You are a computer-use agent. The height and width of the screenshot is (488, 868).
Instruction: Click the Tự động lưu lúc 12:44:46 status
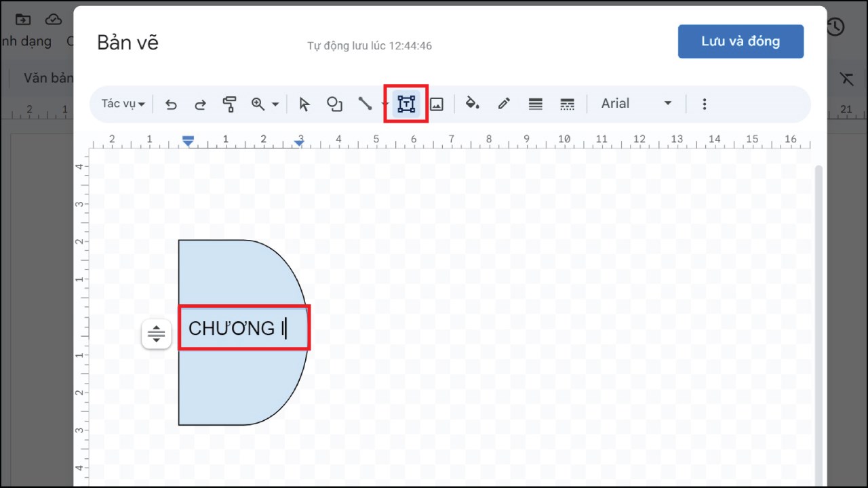pos(370,46)
